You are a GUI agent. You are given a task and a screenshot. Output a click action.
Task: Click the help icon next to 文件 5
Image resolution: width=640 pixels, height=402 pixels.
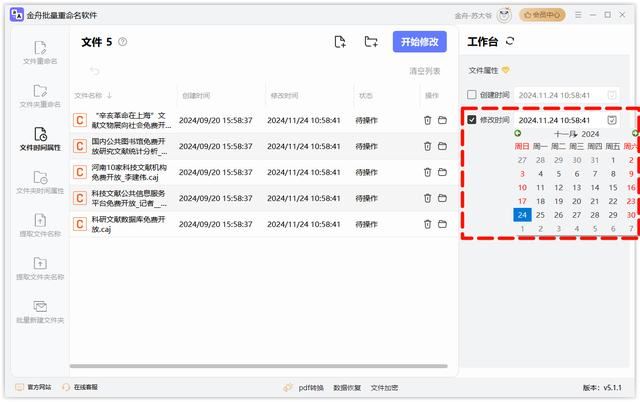tap(123, 42)
